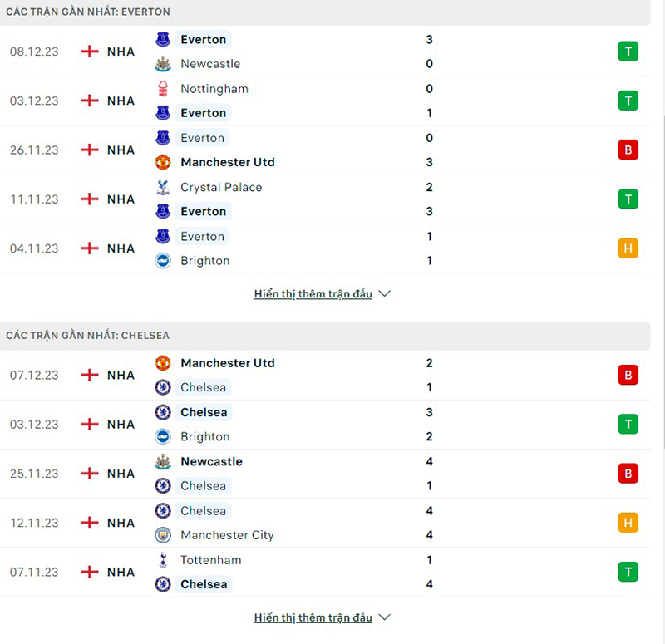Viewport: 665px width, 644px height.
Task: Select the 'CÁC TRẬN GẦN NHẤT: EVERTON' header
Action: pyautogui.click(x=89, y=12)
